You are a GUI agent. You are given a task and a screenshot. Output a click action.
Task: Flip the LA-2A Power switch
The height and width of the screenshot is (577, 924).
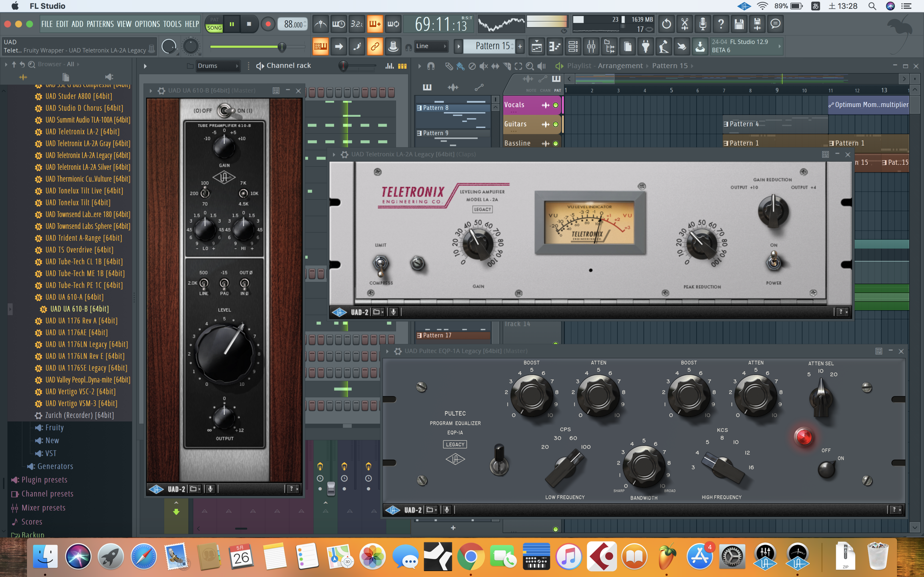point(774,262)
